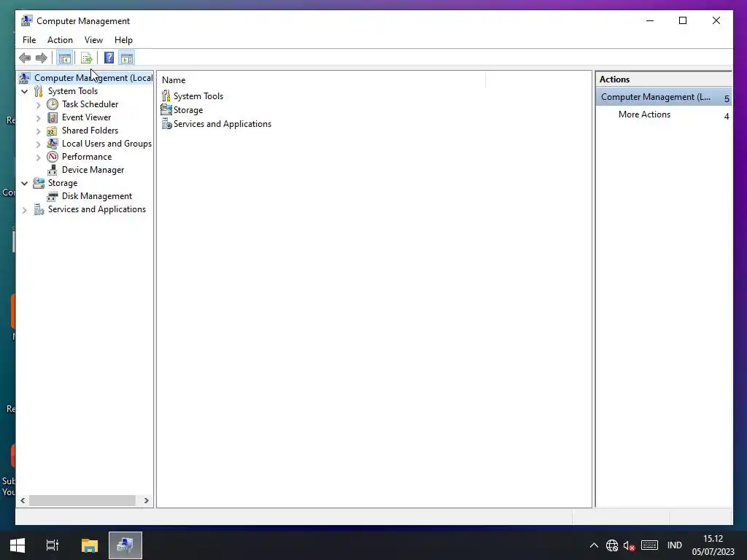Expand the Event Viewer node
The image size is (747, 560).
pyautogui.click(x=39, y=117)
